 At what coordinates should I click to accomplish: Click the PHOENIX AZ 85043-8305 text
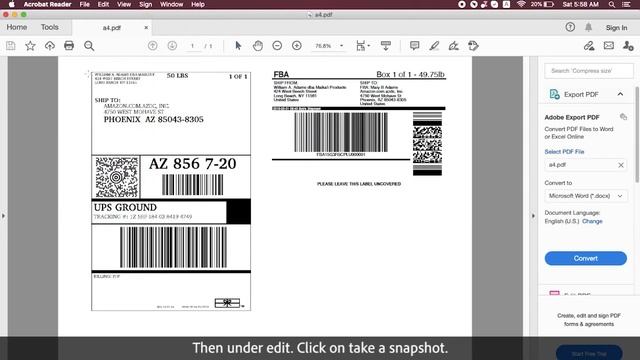click(153, 120)
